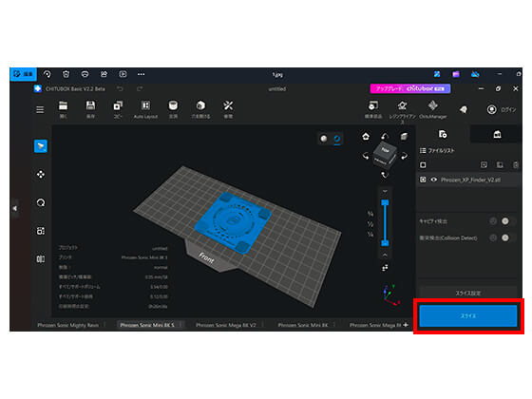Expand the collapsed left side panel arrow
Image resolution: width=532 pixels, height=399 pixels.
15,208
